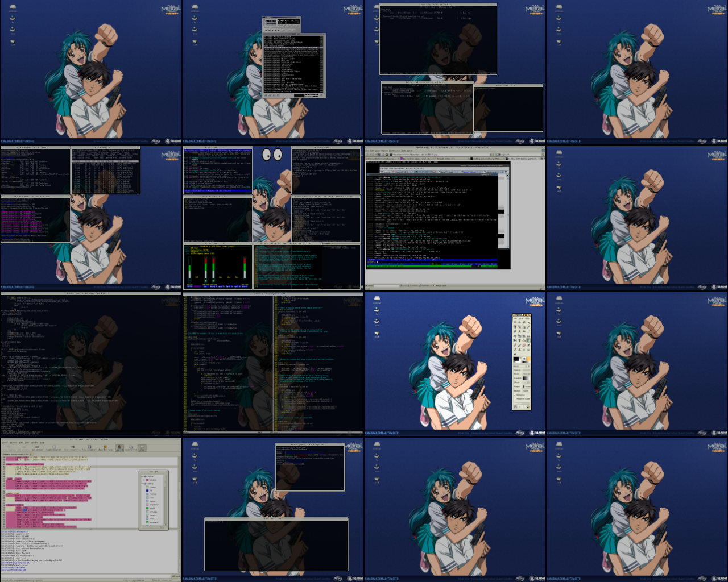Select the Rotate tool in GIMP toolbox
The height and width of the screenshot is (582, 728).
pyautogui.click(x=515, y=336)
